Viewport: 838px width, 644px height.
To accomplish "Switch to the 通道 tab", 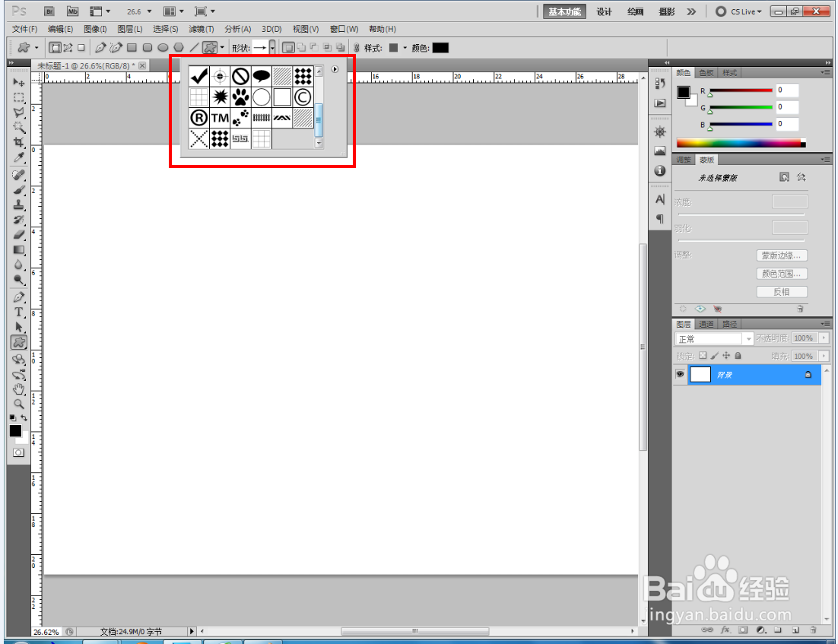I will (x=706, y=324).
